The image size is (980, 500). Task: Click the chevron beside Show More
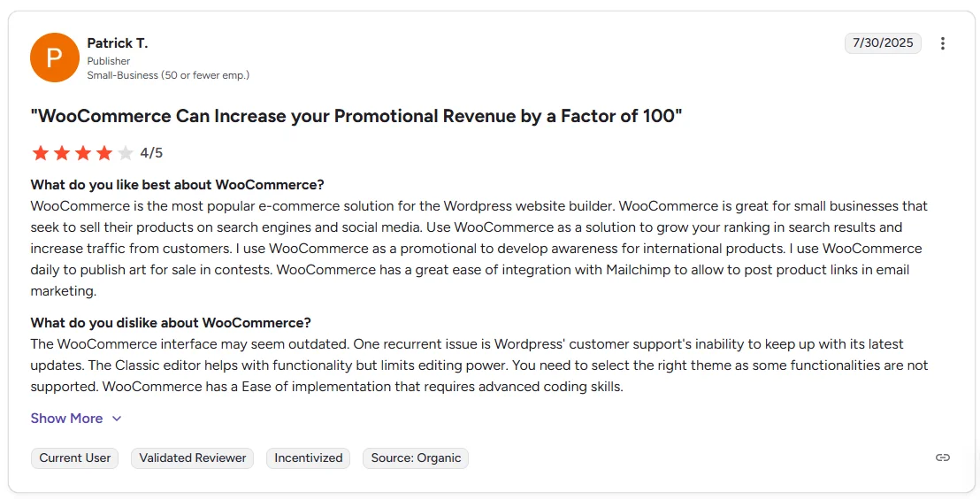pos(117,419)
